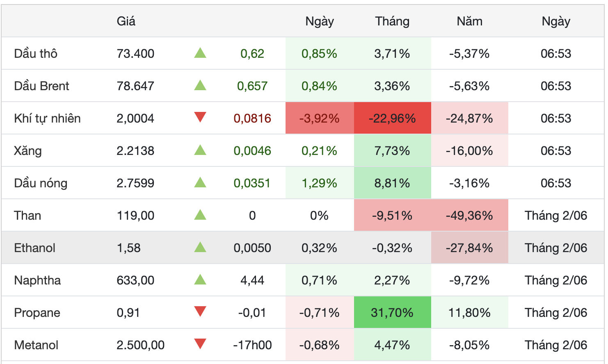Click the 0,657 change value for Dầu Brent
Image resolution: width=608 pixels, height=364 pixels.
pos(252,86)
